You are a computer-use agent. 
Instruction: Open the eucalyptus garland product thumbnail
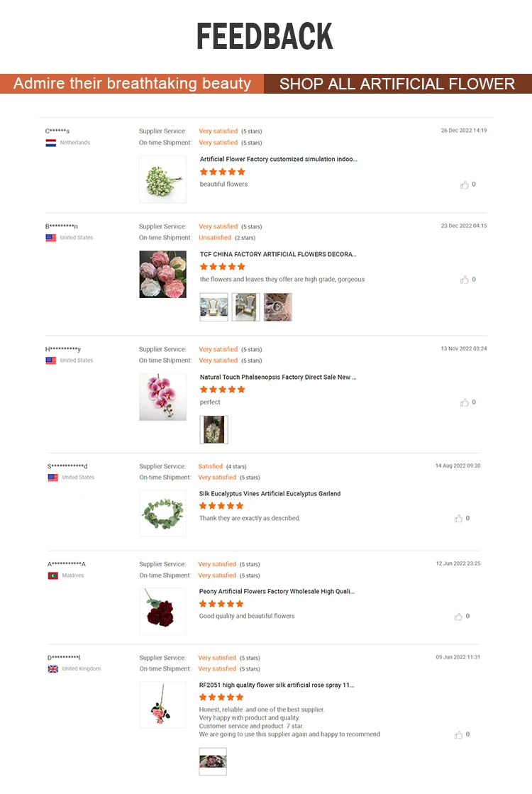coord(163,513)
